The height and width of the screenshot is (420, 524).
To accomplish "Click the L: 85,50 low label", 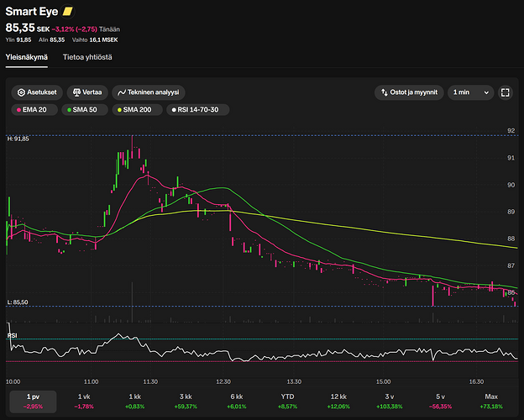I will pos(18,302).
